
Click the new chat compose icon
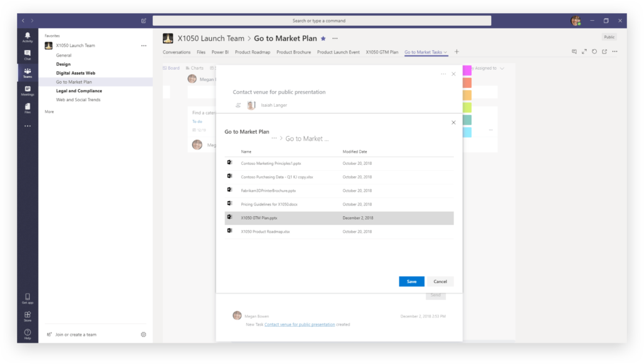point(144,21)
